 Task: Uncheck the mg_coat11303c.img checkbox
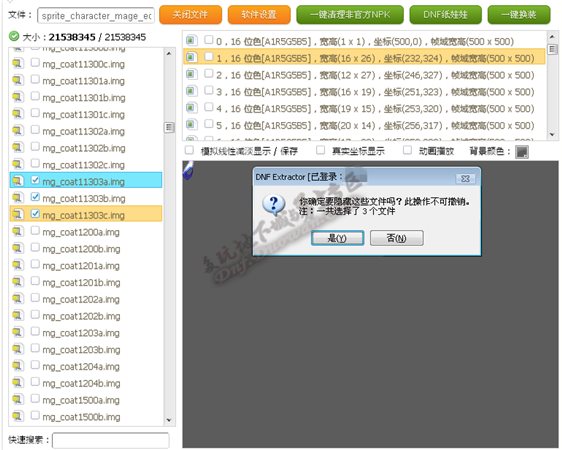coord(35,214)
